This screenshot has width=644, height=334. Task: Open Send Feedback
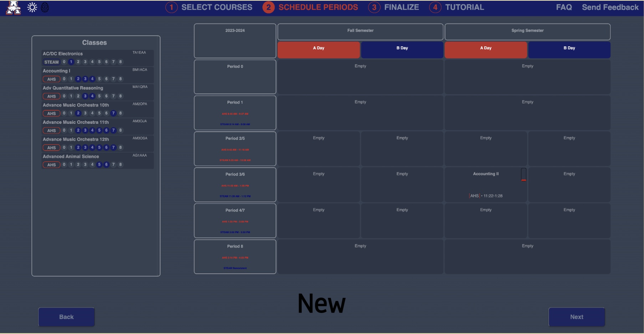(x=610, y=7)
